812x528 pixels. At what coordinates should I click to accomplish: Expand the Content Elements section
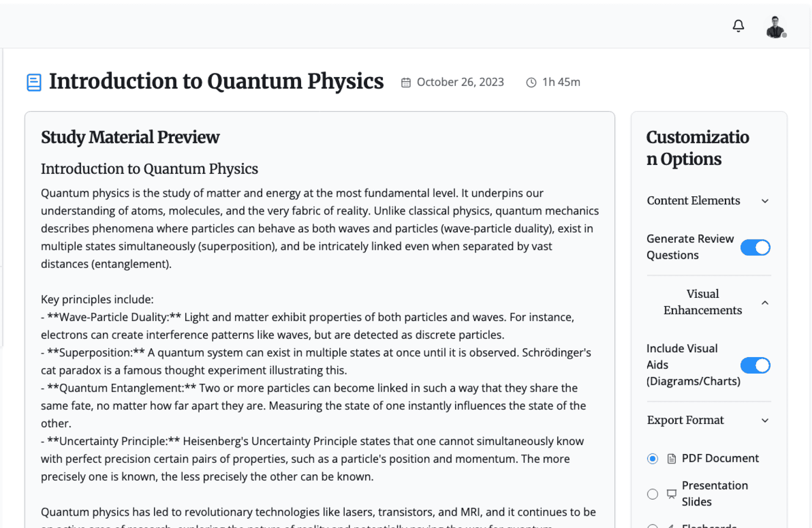point(765,201)
